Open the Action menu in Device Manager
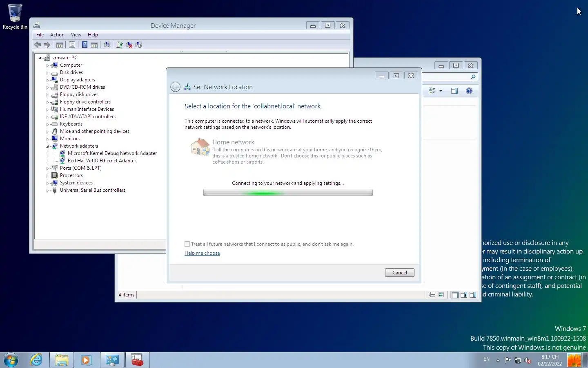 point(57,35)
